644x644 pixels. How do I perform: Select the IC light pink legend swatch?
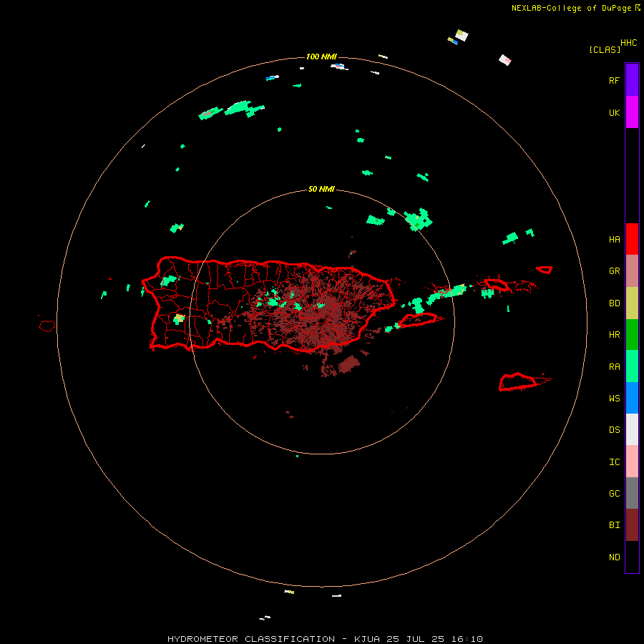[x=632, y=462]
